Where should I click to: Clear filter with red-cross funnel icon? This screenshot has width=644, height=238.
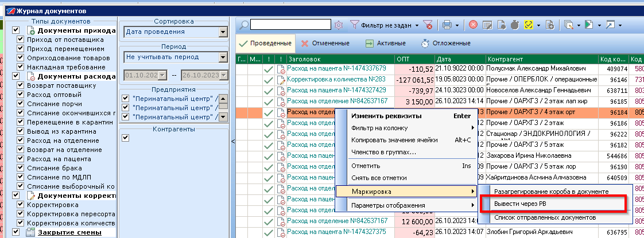[x=428, y=25]
